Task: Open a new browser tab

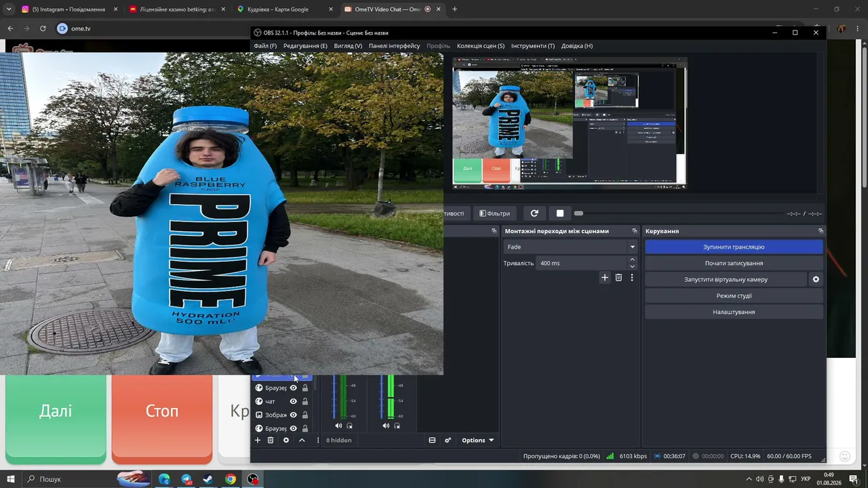Action: [454, 9]
